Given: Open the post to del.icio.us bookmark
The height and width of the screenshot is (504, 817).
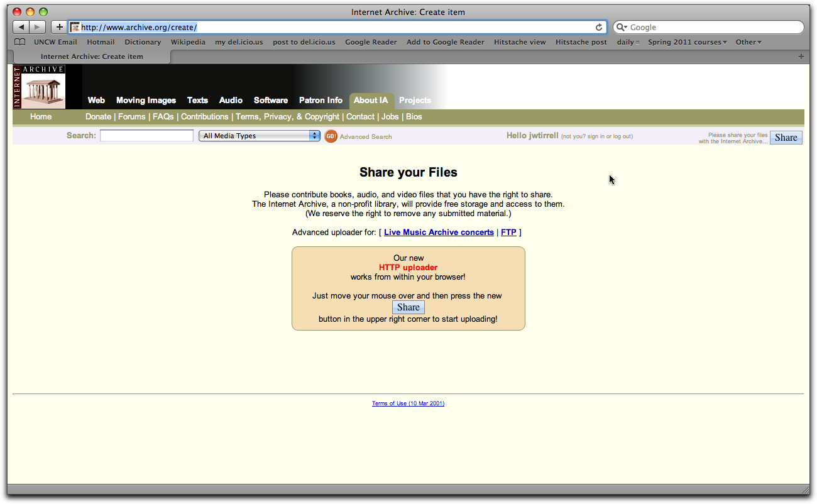Looking at the screenshot, I should point(304,42).
